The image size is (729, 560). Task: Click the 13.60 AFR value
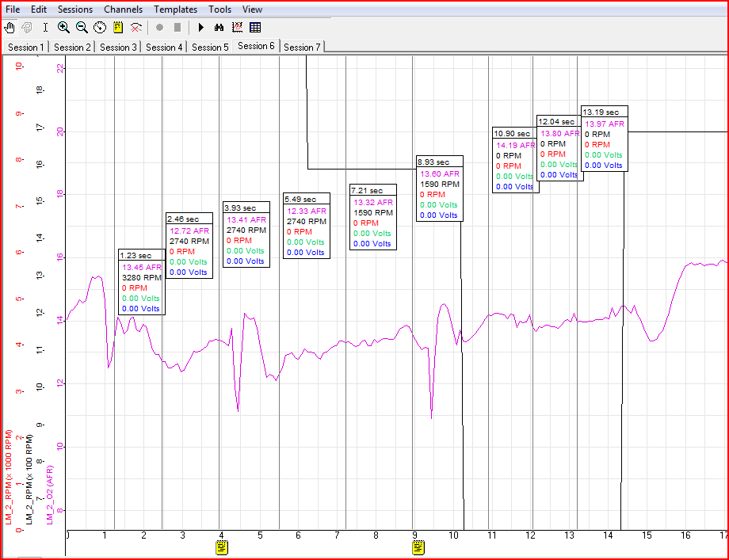click(x=440, y=173)
